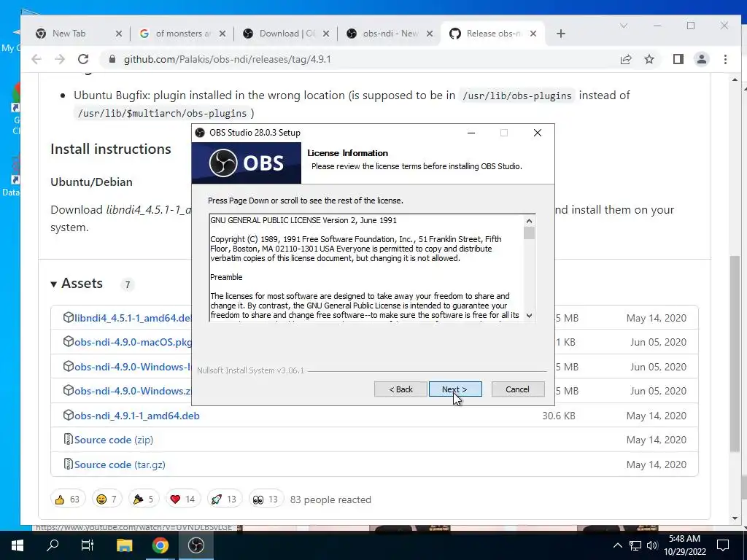Open Chrome tab search dropdown
This screenshot has height=560, width=747.
point(623,26)
